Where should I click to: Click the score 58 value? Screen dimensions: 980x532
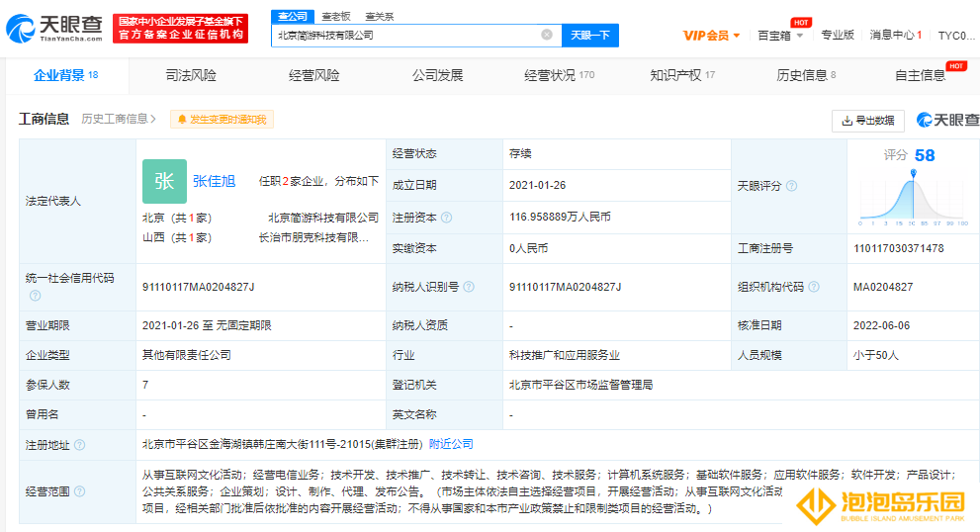[x=925, y=155]
